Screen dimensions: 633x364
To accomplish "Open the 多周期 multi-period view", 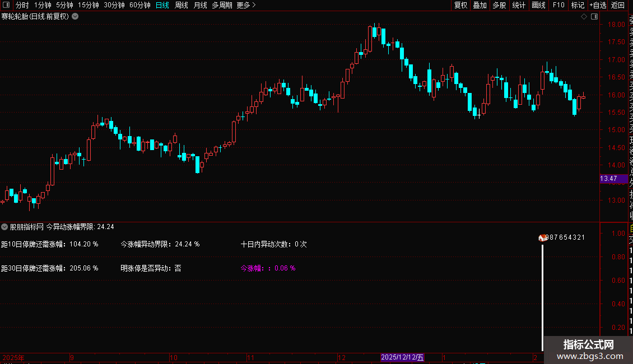I will (222, 5).
